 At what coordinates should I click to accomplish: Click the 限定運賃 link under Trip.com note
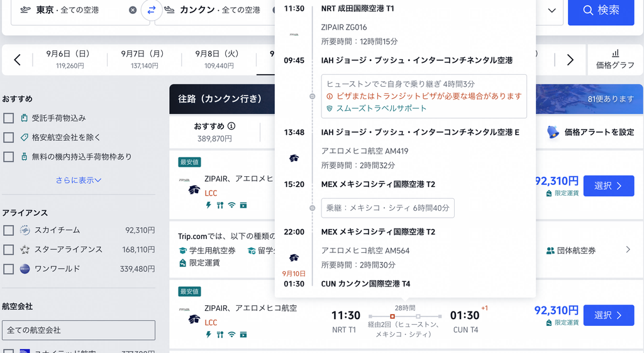click(x=199, y=263)
